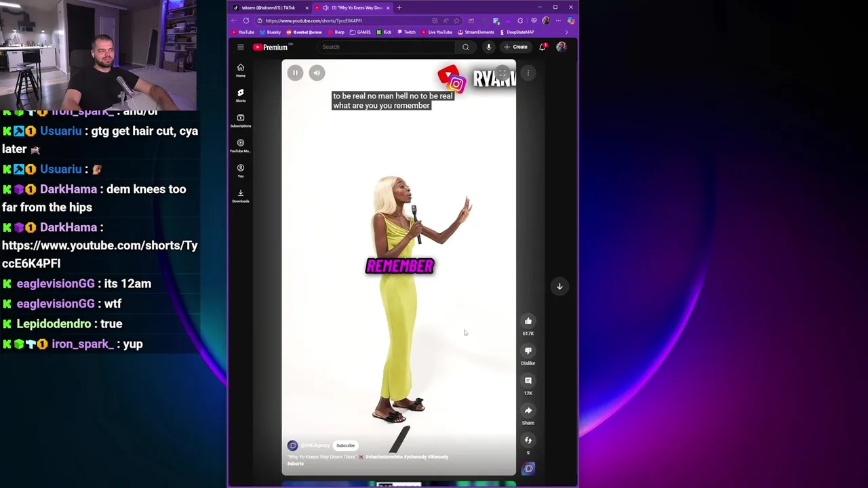Go to the next Short arrow
Image resolution: width=868 pixels, height=488 pixels.
click(x=559, y=286)
